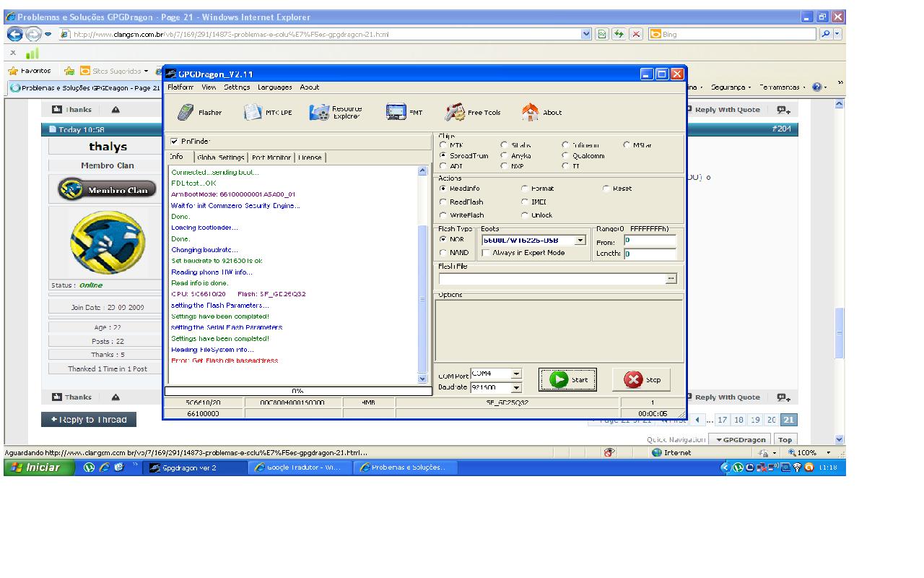This screenshot has width=924, height=578.
Task: Open the IE search provider dropdown arrow
Action: pos(837,34)
